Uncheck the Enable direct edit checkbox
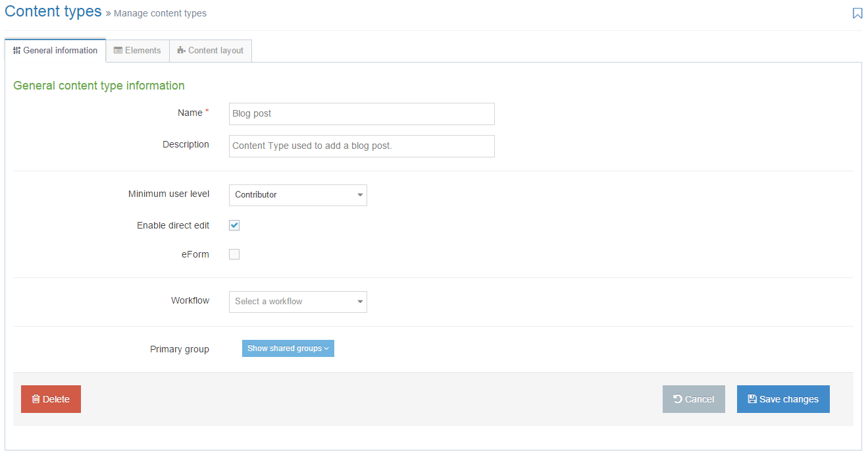Image resolution: width=868 pixels, height=463 pixels. (234, 225)
